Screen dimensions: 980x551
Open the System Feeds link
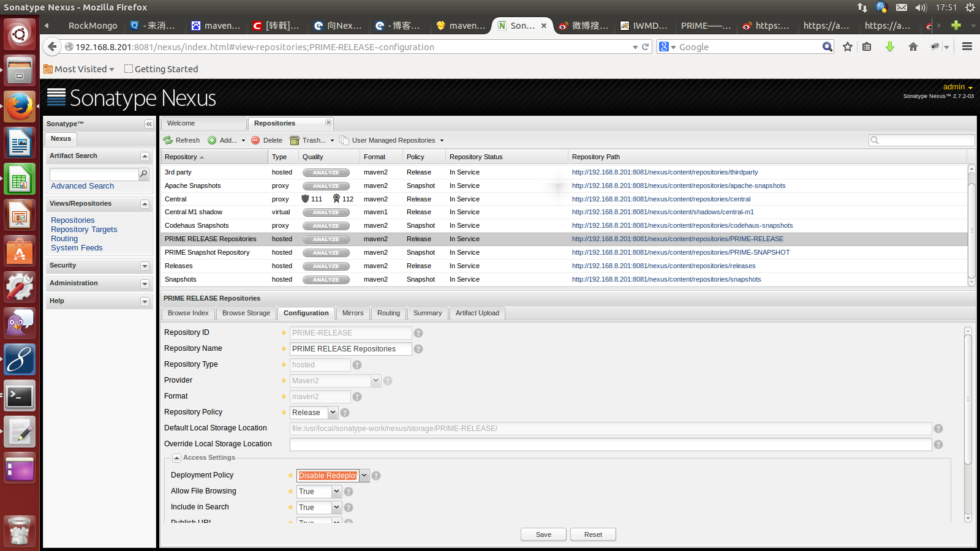pyautogui.click(x=77, y=248)
